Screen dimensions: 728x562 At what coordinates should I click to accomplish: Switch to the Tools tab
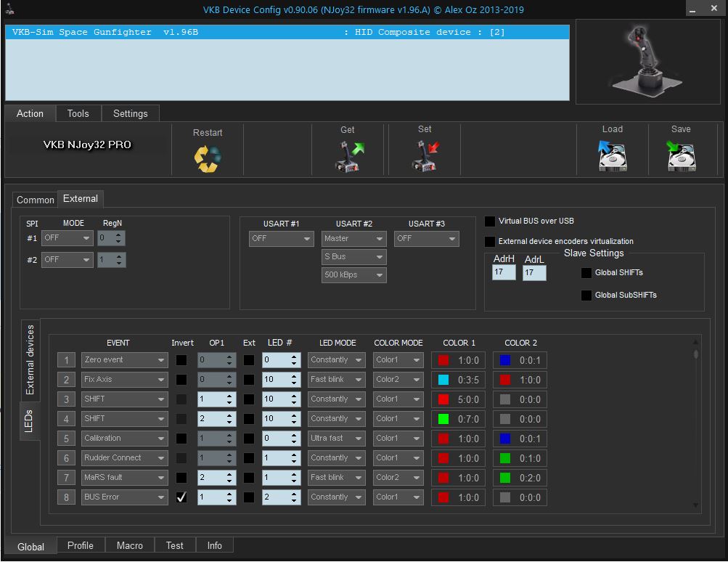[78, 113]
